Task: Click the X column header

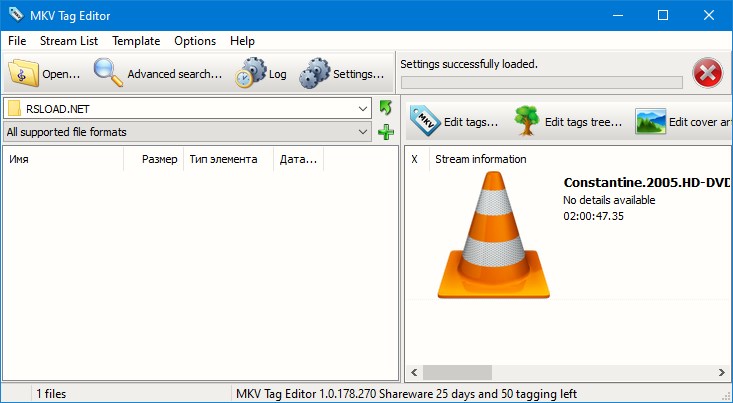Action: pos(417,159)
